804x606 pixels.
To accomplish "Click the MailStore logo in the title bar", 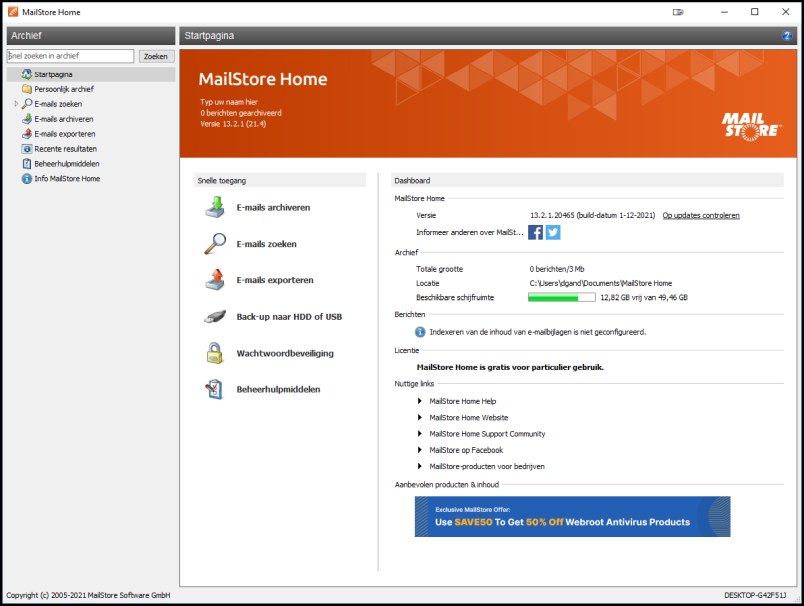I will (x=13, y=12).
